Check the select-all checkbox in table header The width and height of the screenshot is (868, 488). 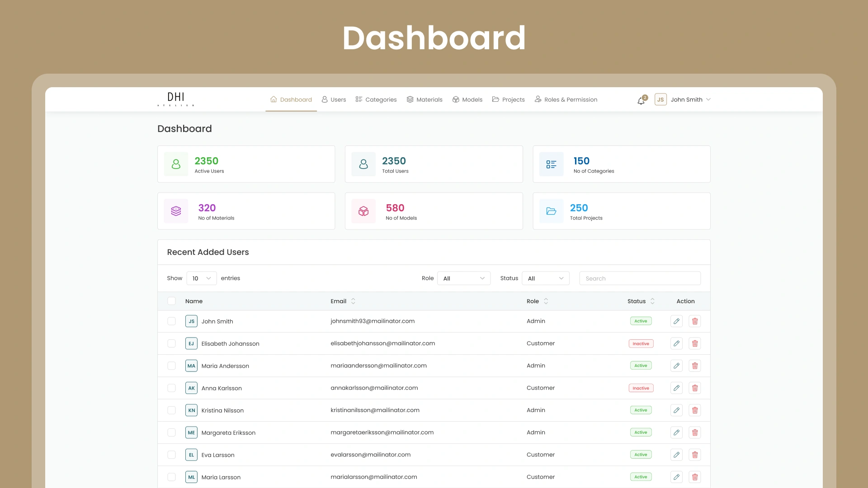point(171,301)
